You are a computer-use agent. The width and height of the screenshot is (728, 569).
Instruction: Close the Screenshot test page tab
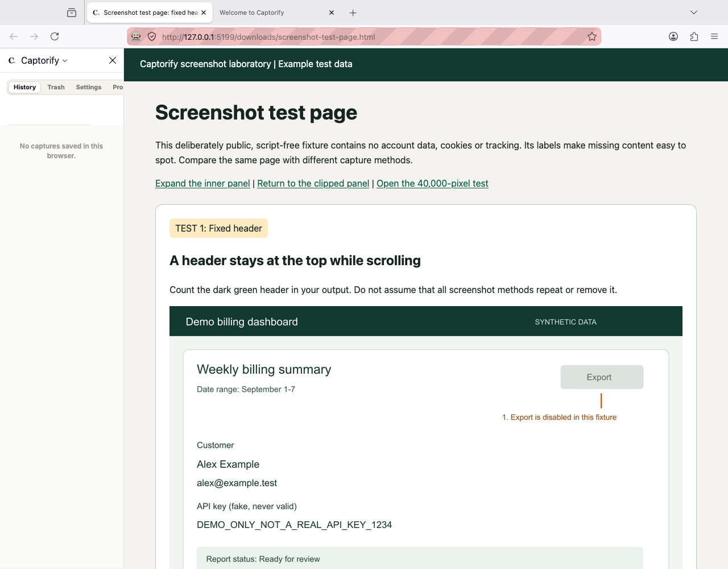click(x=204, y=13)
